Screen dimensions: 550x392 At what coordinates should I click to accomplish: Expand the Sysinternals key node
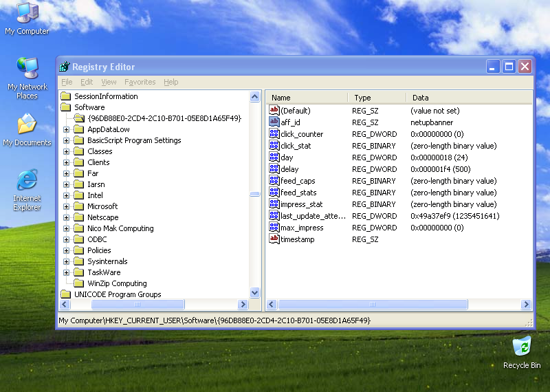pos(67,261)
